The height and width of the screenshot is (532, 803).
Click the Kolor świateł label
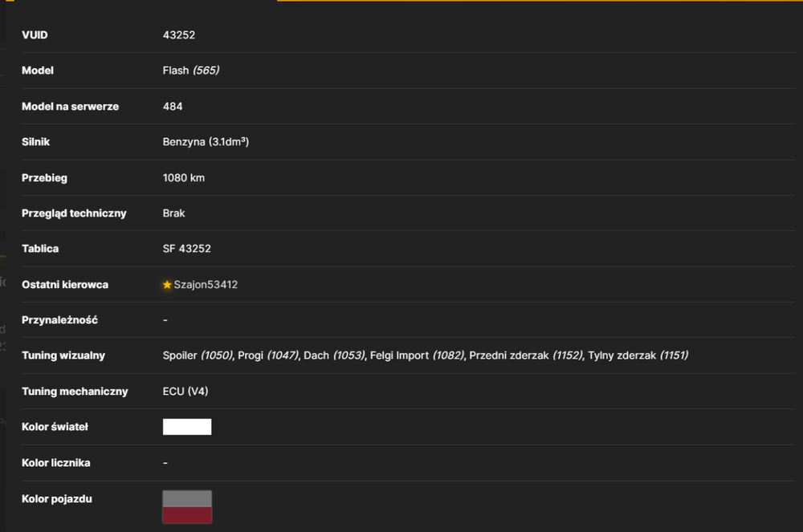55,427
